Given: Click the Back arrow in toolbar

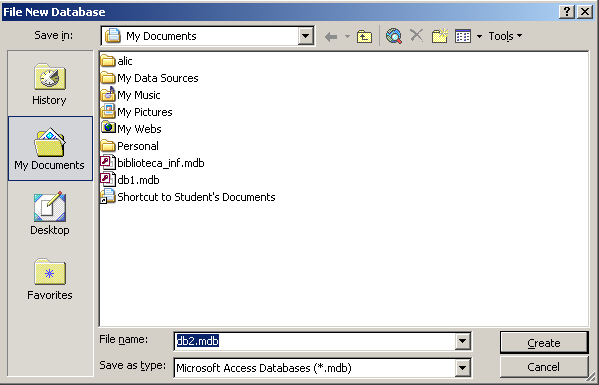Looking at the screenshot, I should point(331,37).
